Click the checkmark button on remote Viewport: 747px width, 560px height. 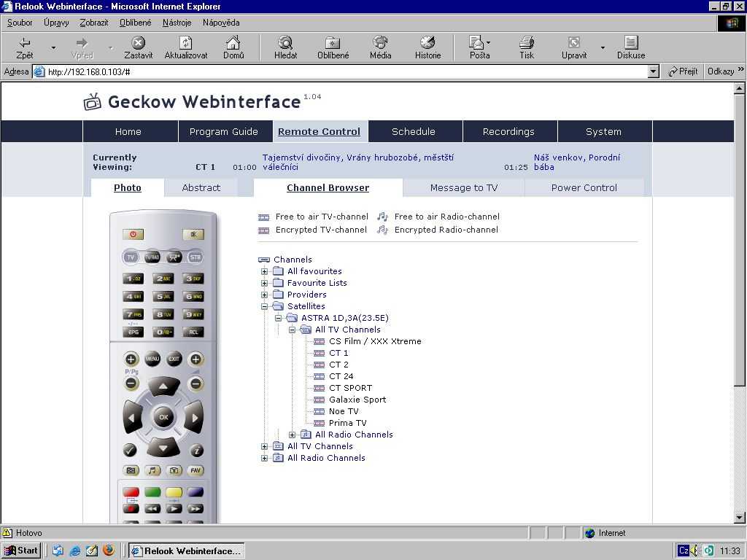[130, 449]
